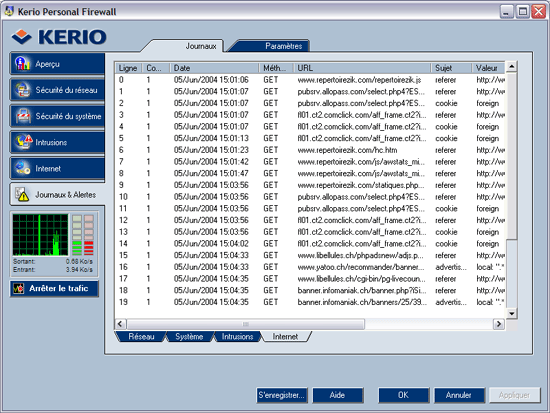Viewport: 550px width, 413px height.
Task: Click the Kerio logo
Action: click(x=59, y=36)
